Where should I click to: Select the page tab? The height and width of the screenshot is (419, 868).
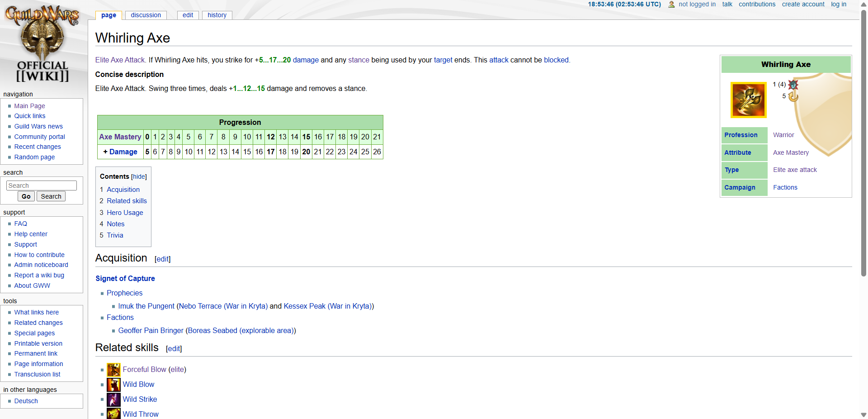108,15
